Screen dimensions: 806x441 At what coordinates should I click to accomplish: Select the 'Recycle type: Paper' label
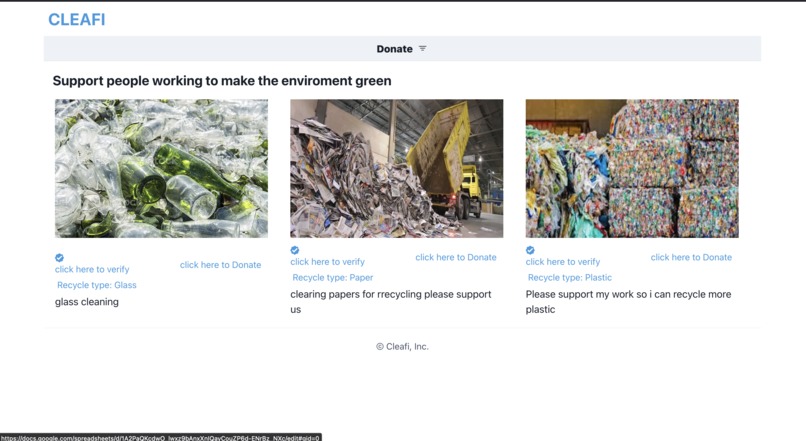tap(333, 278)
